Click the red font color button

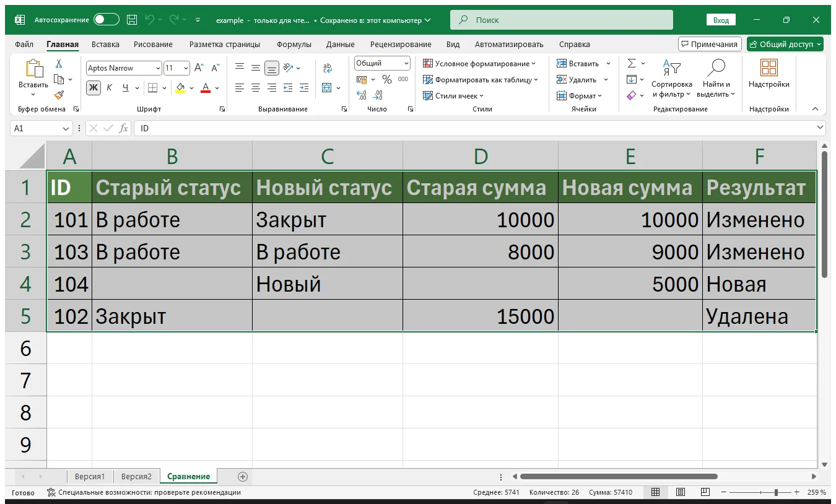(206, 88)
